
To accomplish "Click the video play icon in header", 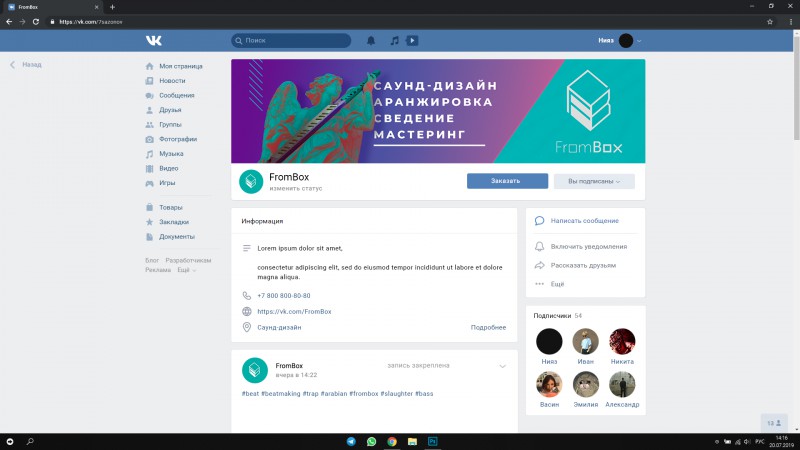I will click(x=412, y=40).
